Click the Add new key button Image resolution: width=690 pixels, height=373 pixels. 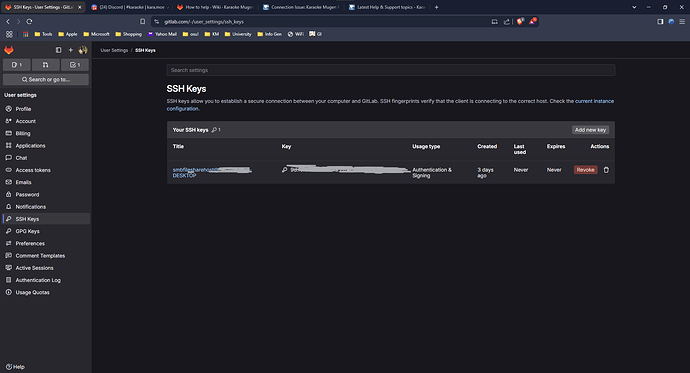pos(590,130)
